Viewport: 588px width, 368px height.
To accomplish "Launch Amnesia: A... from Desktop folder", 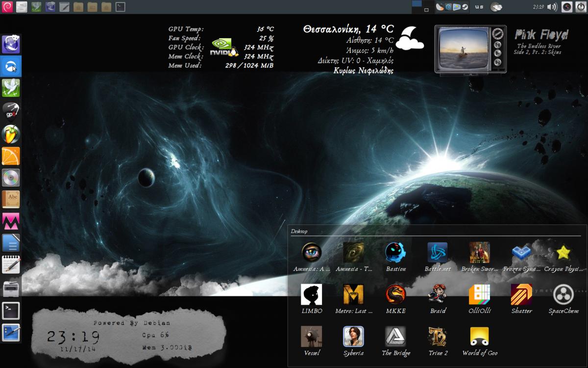I will 312,257.
